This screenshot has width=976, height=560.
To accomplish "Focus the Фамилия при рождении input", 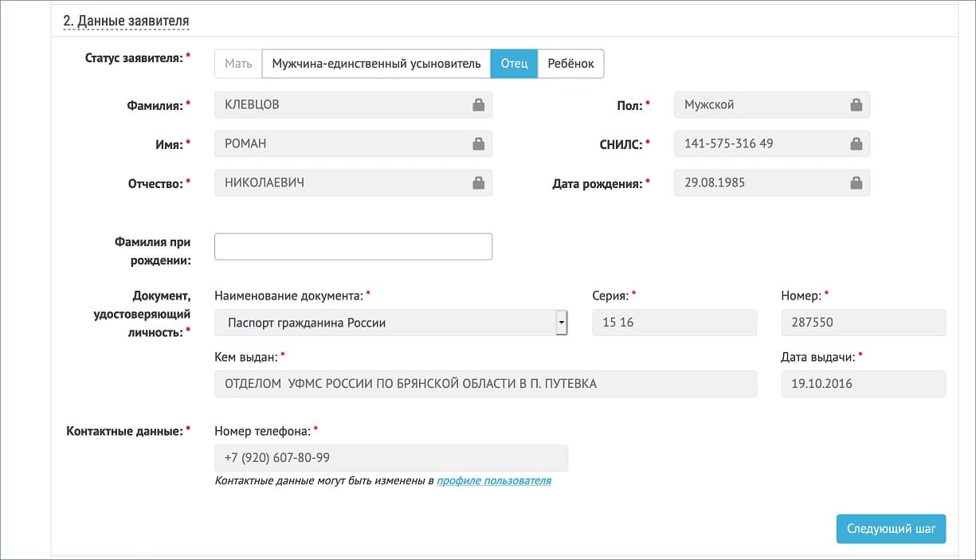I will [x=353, y=247].
